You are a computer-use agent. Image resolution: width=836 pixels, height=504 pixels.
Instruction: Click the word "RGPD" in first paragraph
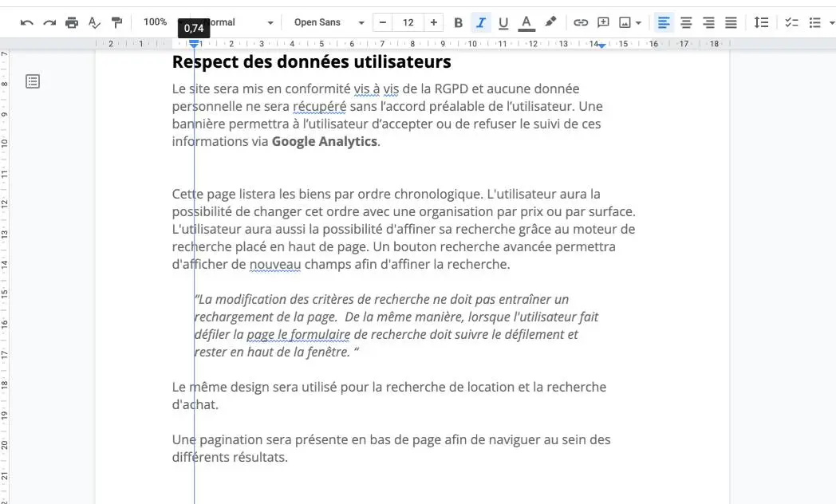(451, 89)
